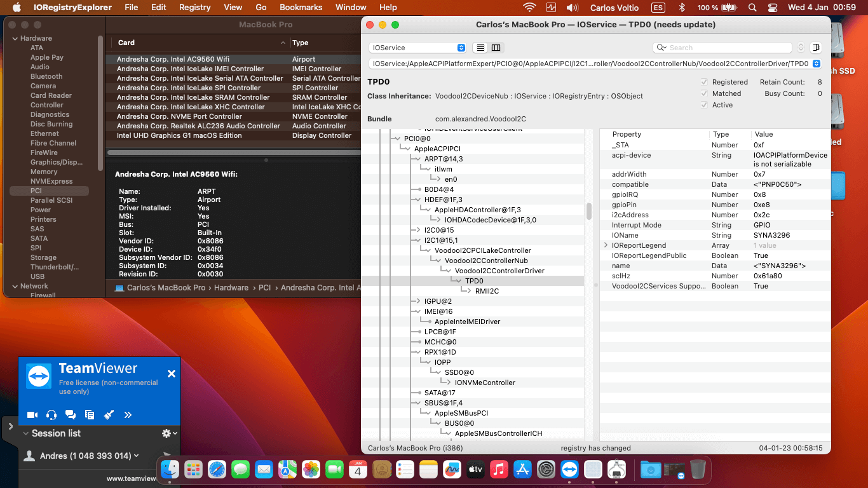Open App Store from the Dock
868x488 pixels.
522,470
